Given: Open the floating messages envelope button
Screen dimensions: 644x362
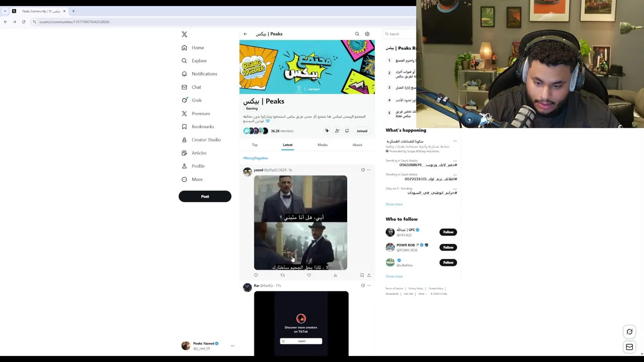Looking at the screenshot, I should 629,347.
